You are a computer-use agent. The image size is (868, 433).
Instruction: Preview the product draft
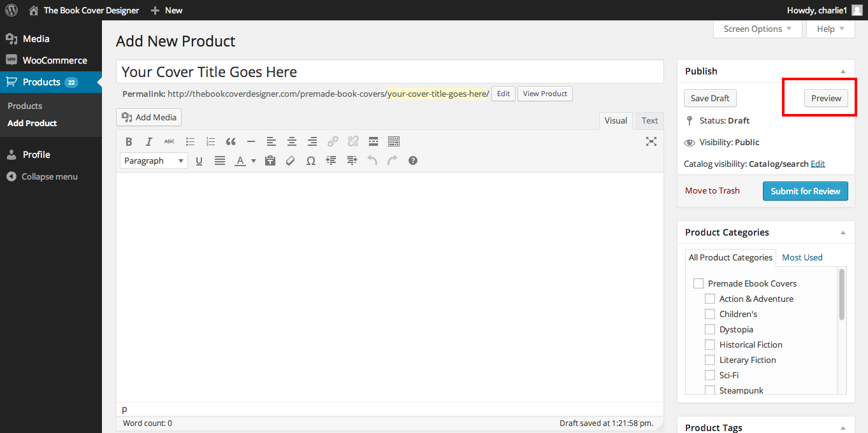coord(826,98)
